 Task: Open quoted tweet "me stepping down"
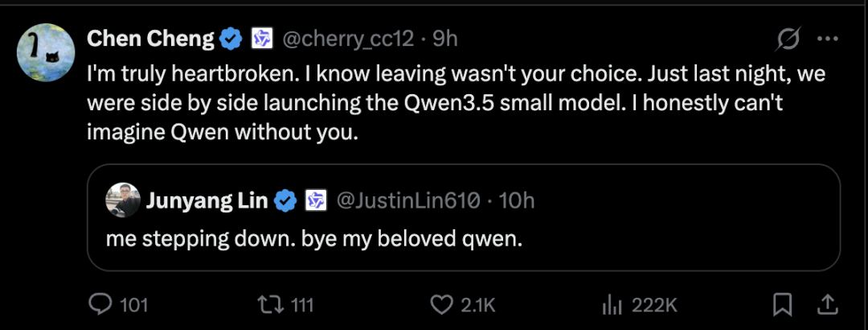314,240
